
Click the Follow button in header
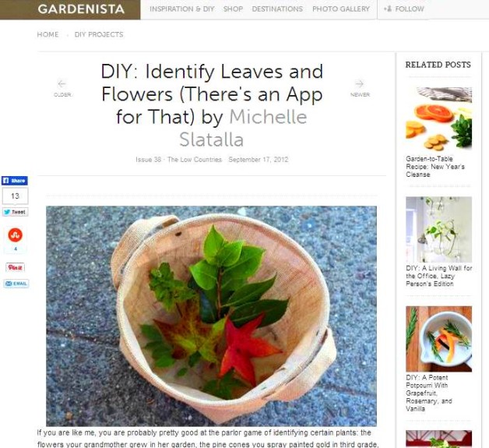coord(404,9)
